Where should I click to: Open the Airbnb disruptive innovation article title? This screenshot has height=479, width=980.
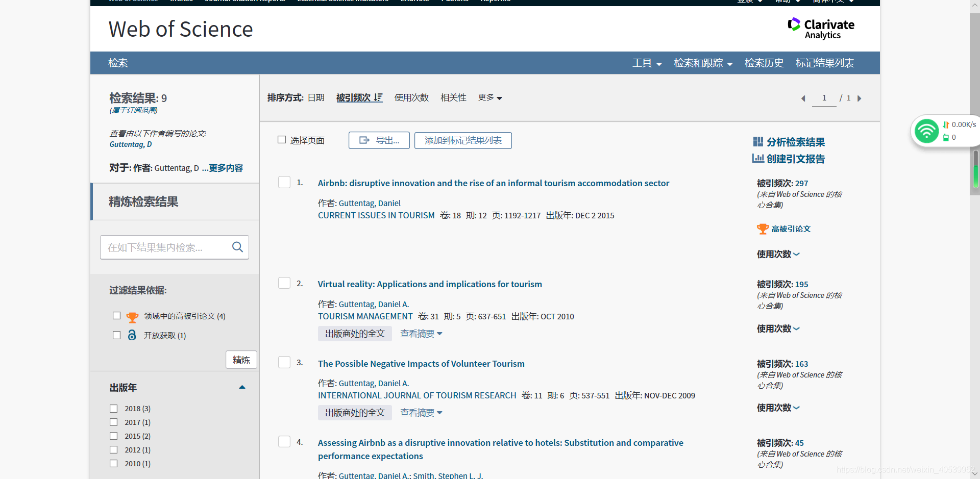click(493, 183)
